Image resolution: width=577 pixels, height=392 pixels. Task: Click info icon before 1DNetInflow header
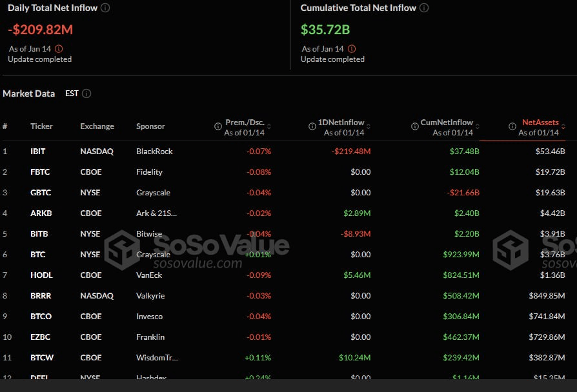312,126
